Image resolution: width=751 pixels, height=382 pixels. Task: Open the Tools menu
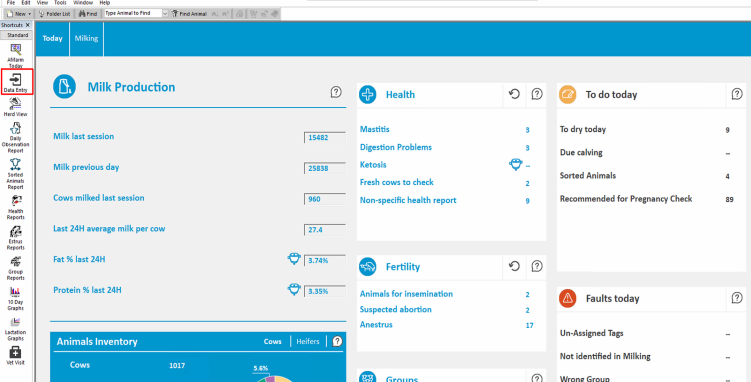(60, 2)
